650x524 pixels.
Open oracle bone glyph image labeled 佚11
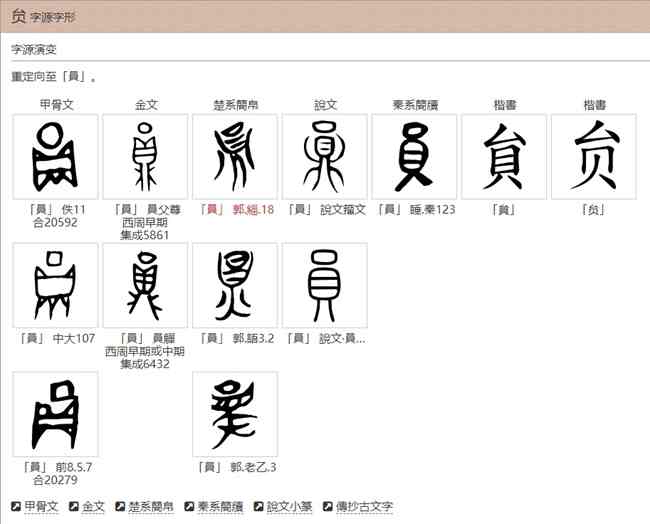56,157
